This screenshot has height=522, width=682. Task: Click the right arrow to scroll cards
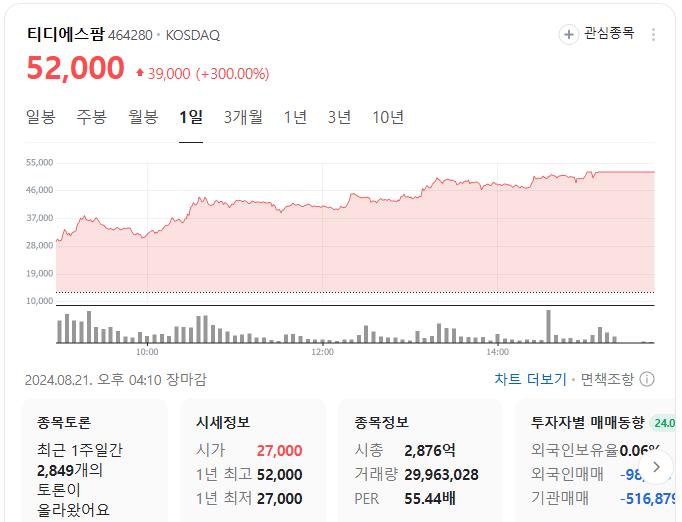click(656, 466)
